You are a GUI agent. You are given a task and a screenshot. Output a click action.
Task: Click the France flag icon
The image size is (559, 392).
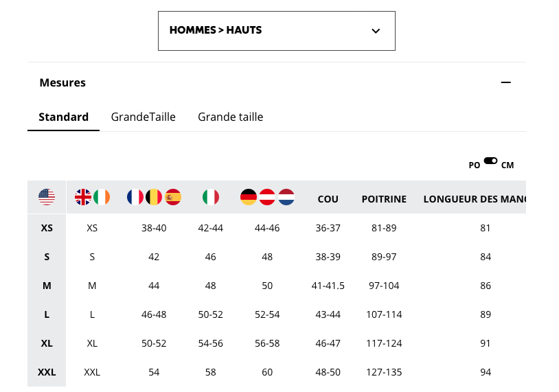coord(135,197)
